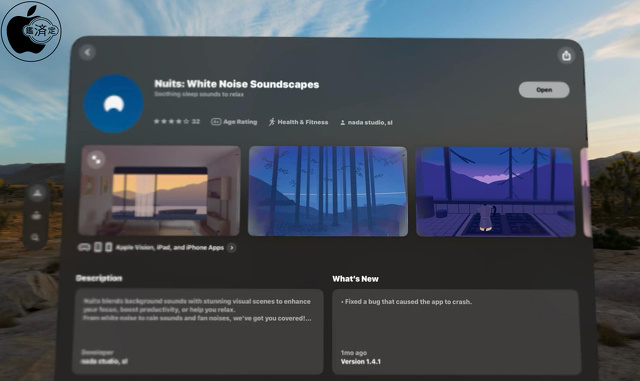This screenshot has height=381, width=640.
Task: Click the Version 1.4.1 label
Action: coord(361,362)
